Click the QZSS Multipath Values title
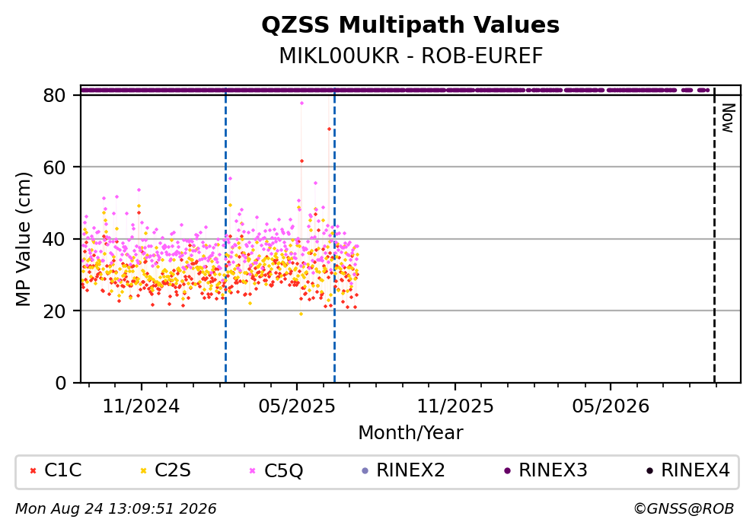756x532 pixels. 410,25
